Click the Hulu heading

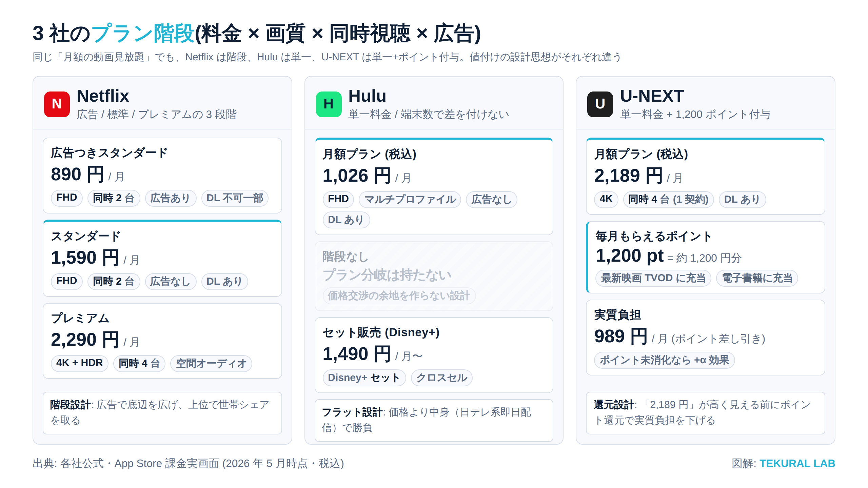coord(368,96)
